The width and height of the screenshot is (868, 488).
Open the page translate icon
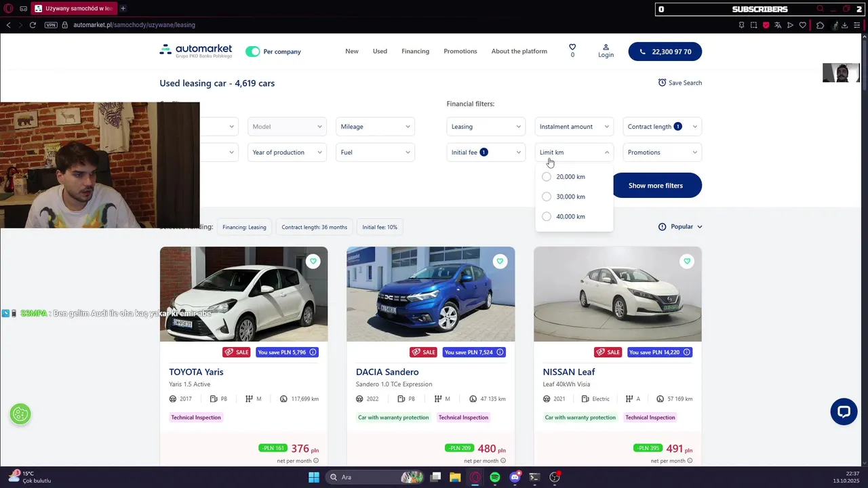tap(778, 25)
